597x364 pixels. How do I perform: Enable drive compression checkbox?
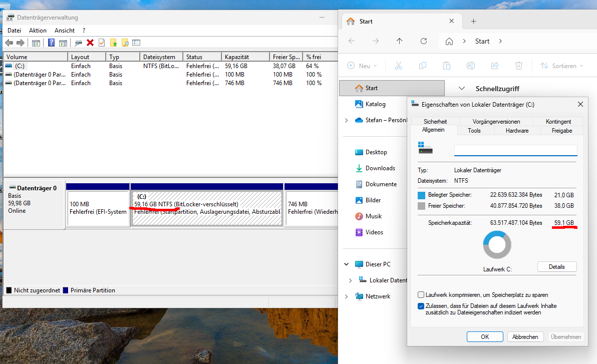tap(421, 295)
